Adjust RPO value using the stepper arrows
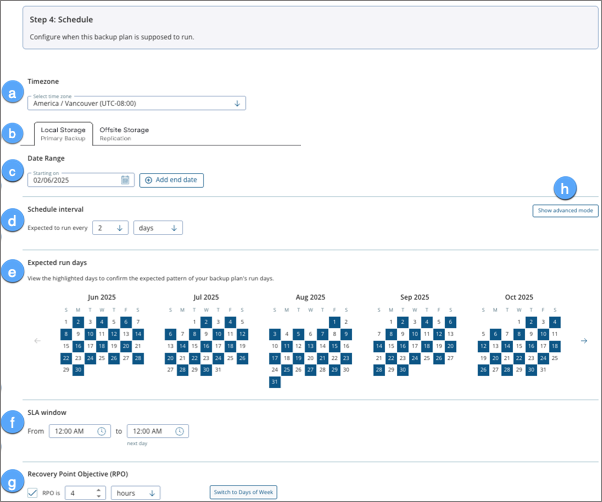The width and height of the screenshot is (602, 502). pyautogui.click(x=98, y=492)
